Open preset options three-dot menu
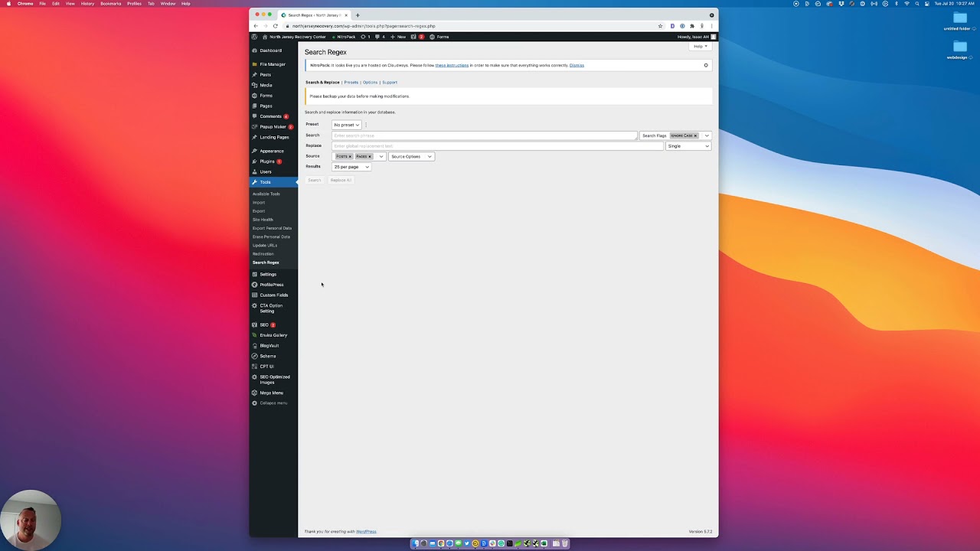 tap(366, 125)
